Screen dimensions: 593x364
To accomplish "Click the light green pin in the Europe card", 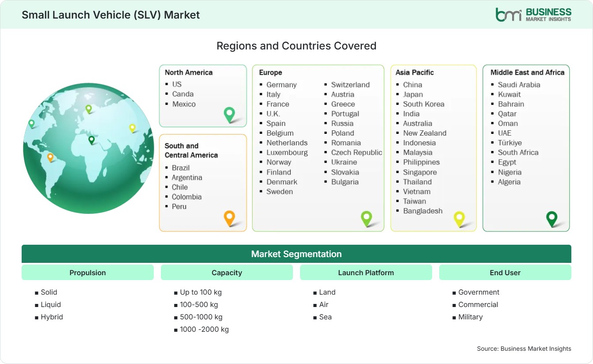I will tap(366, 218).
